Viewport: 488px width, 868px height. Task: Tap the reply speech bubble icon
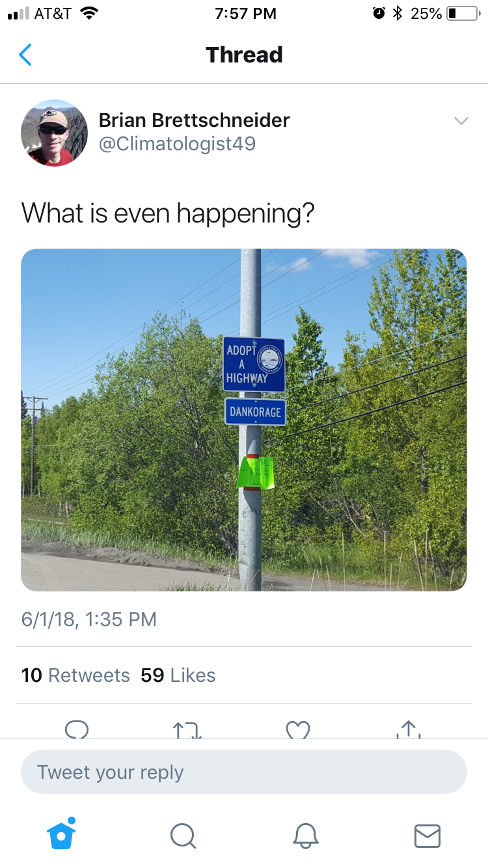(x=77, y=729)
